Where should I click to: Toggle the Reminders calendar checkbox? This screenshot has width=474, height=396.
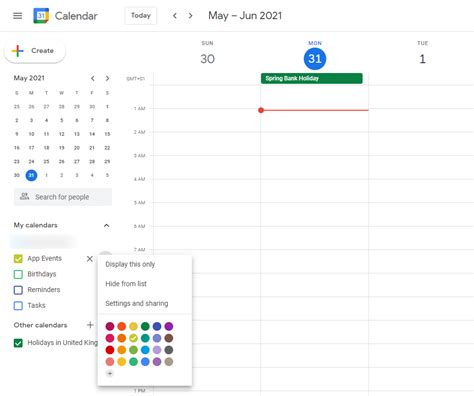pyautogui.click(x=18, y=290)
